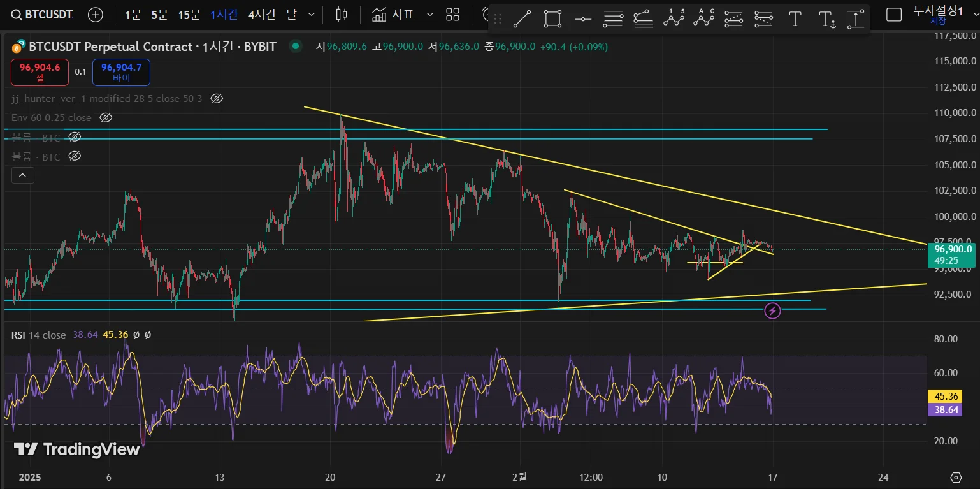Open the candlestick chart style picker
Screen dimensions: 980x489
tap(342, 15)
